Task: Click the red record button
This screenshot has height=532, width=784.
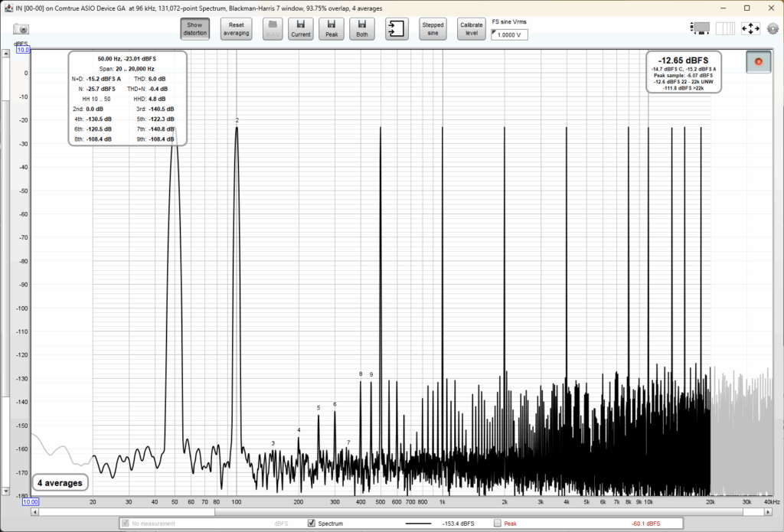Action: [x=759, y=61]
